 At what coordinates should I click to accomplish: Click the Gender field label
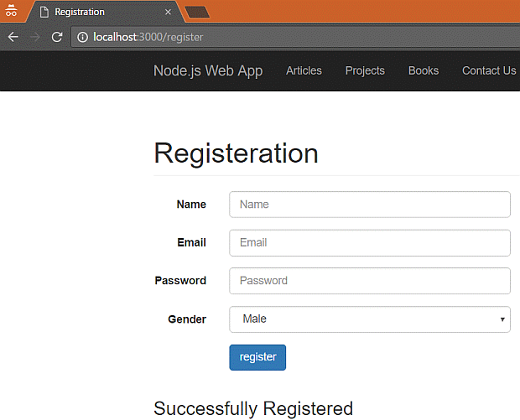click(187, 319)
